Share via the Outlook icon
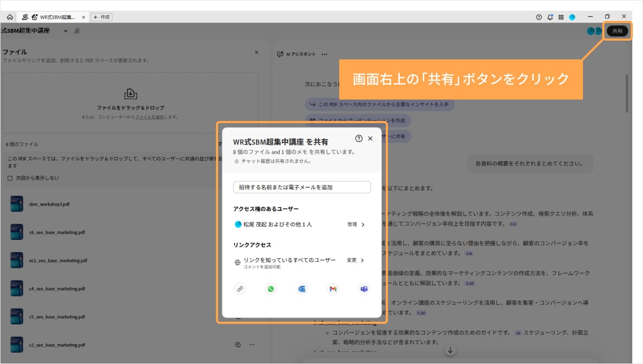Image resolution: width=643 pixels, height=364 pixels. point(302,289)
